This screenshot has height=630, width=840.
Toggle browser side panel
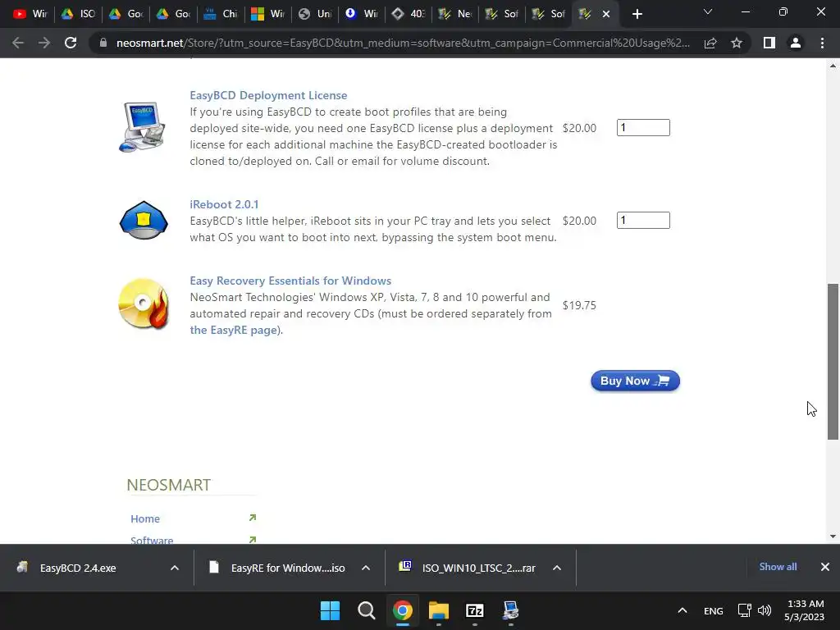pyautogui.click(x=769, y=43)
